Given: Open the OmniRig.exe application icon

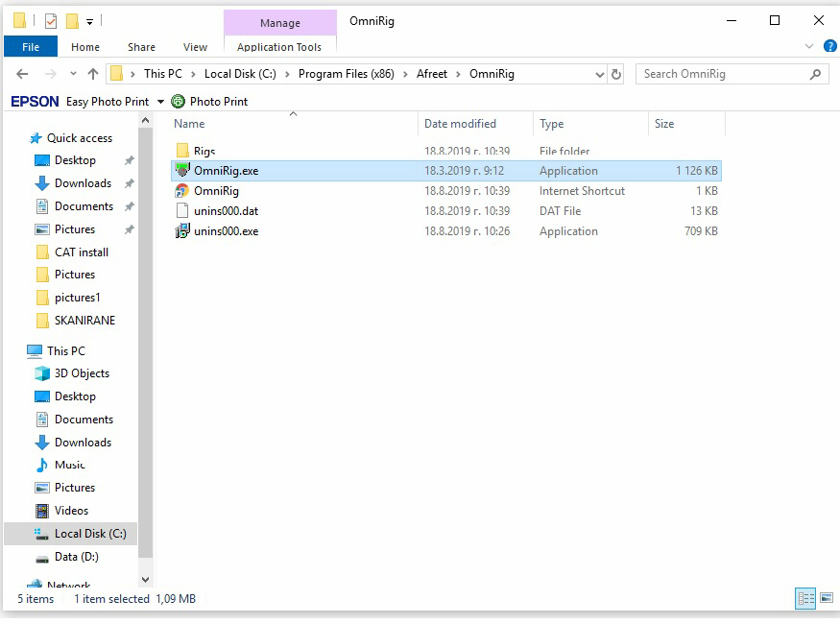Looking at the screenshot, I should point(182,170).
